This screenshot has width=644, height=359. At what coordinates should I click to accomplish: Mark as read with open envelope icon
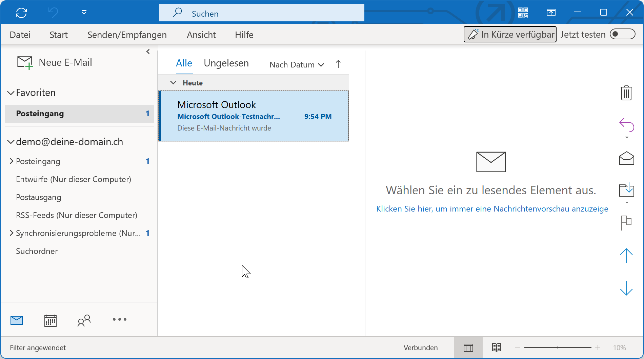click(626, 158)
